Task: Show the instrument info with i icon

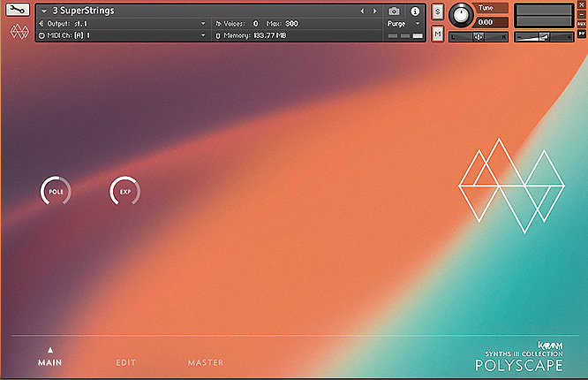Action: (415, 11)
